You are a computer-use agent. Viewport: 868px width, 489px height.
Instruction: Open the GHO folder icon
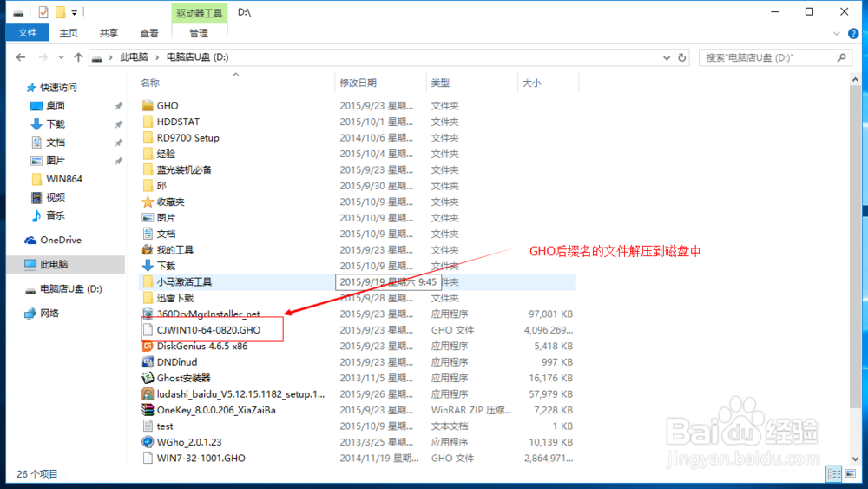pyautogui.click(x=148, y=105)
